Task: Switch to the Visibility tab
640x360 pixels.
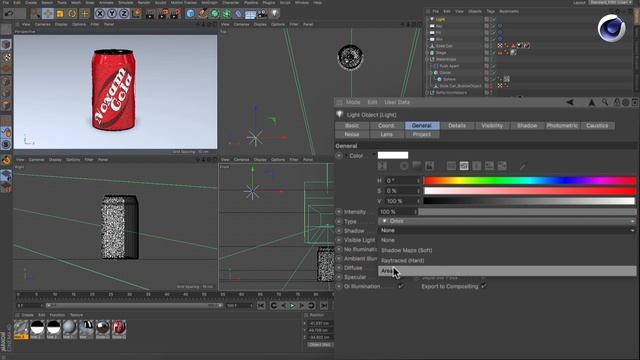Action: click(492, 126)
